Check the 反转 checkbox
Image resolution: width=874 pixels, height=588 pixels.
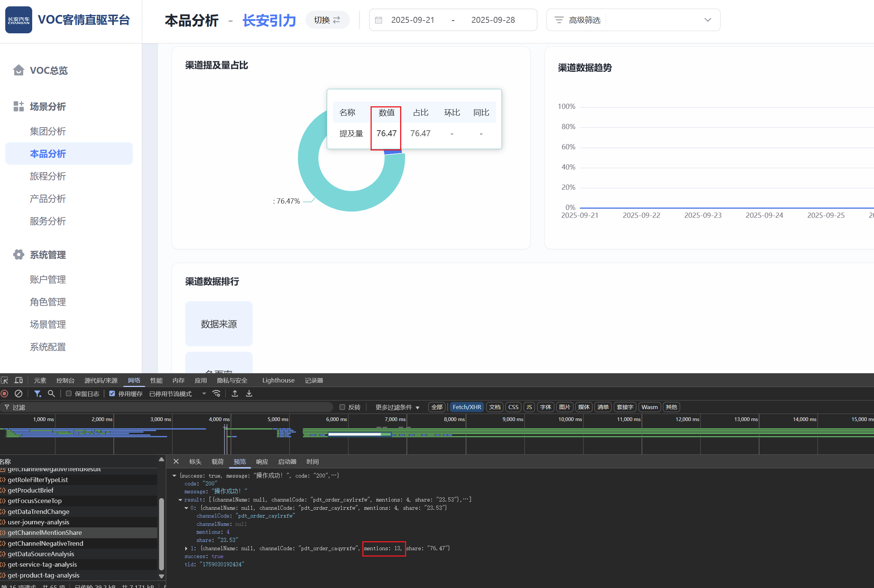pos(342,407)
